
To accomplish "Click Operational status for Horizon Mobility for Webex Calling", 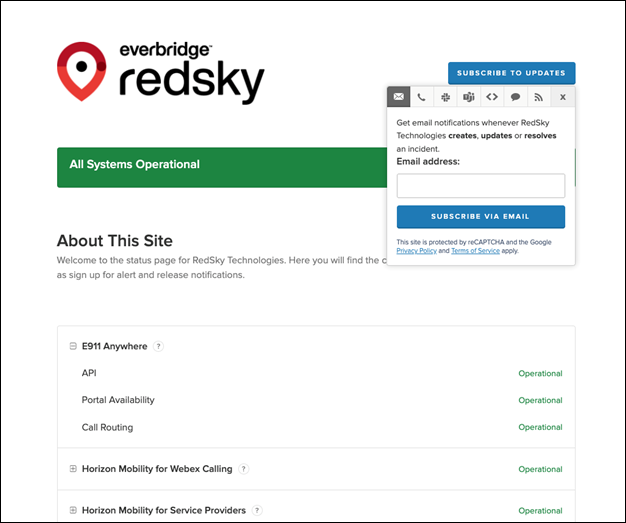I will pyautogui.click(x=540, y=469).
